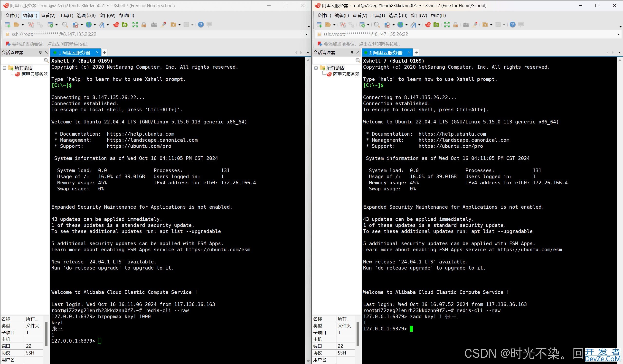The image size is (623, 364).
Task: Open tab list dropdown arrow in left window
Action: click(x=308, y=52)
